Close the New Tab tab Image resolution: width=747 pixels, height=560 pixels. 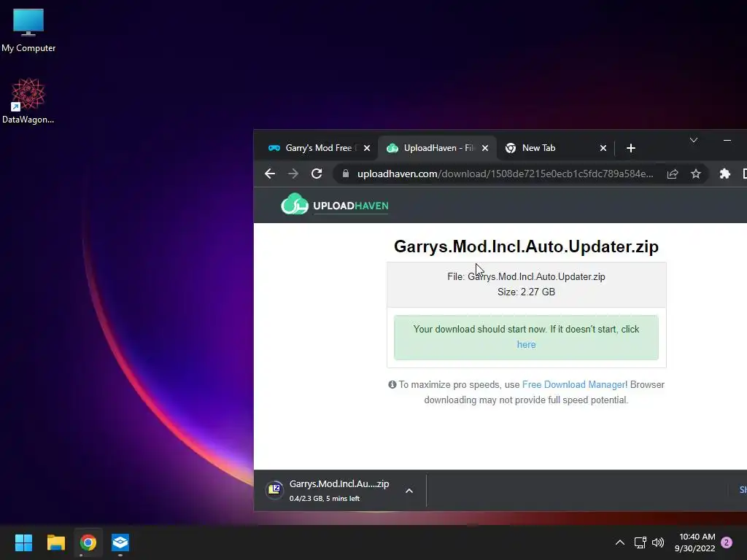point(603,148)
